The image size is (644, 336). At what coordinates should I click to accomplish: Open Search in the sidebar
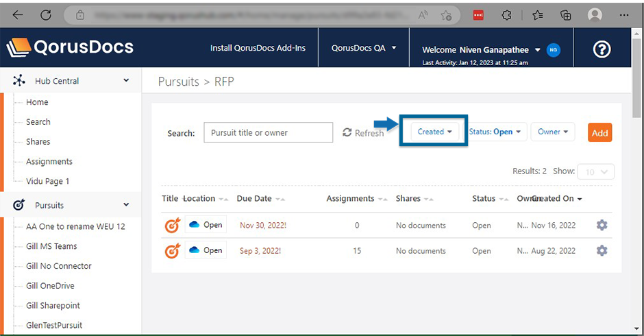click(38, 122)
